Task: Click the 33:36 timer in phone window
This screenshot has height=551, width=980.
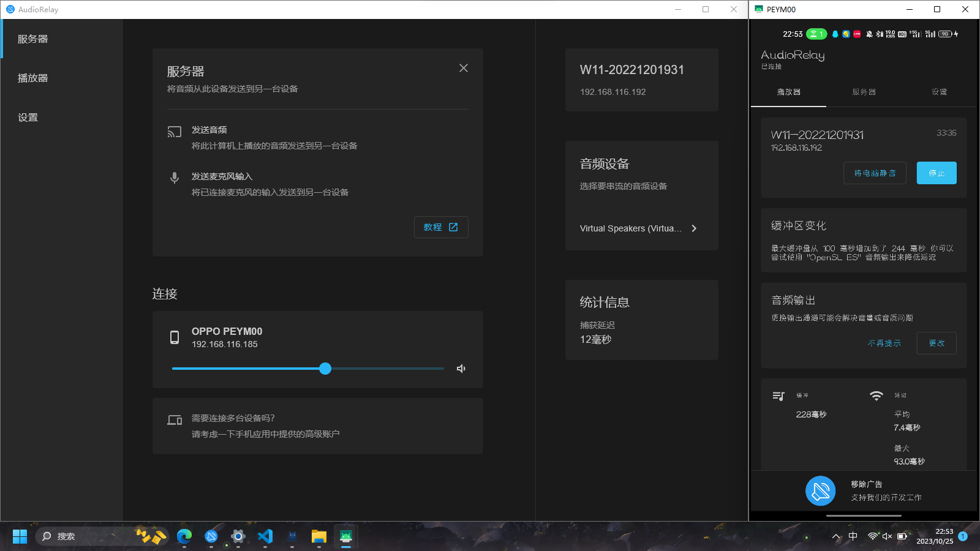Action: tap(946, 133)
